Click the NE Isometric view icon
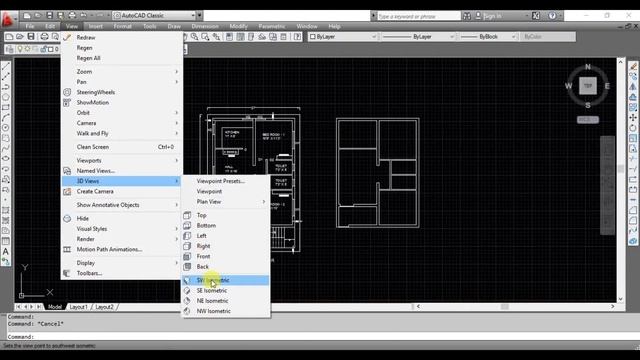Screen dimensions: 640x360 (x=187, y=300)
